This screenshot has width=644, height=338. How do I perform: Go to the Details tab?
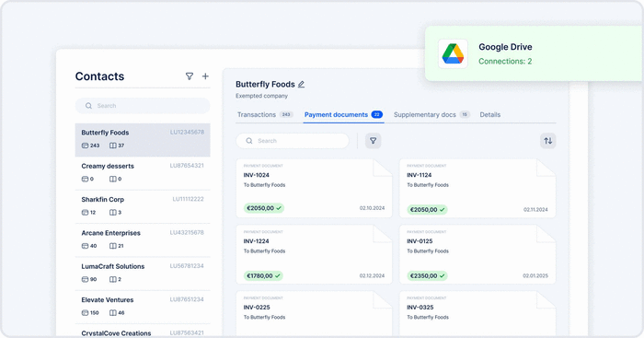[x=490, y=115]
